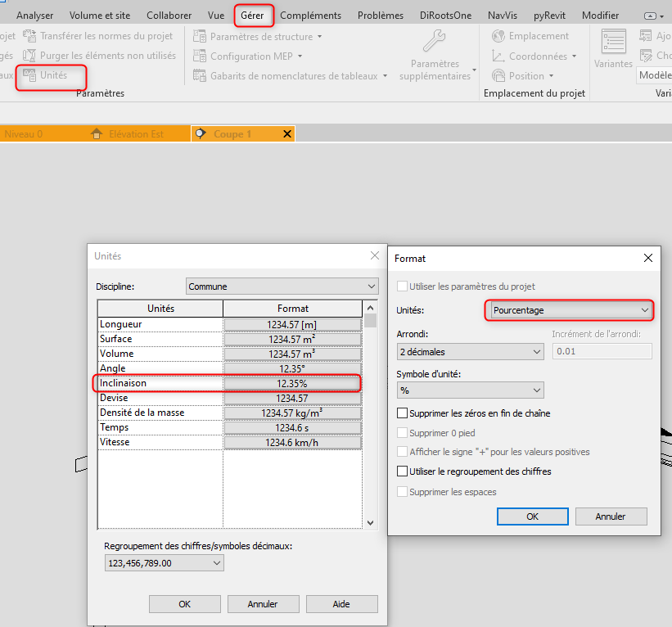Open the Arrondi dropdown with 2 décimales

(x=469, y=351)
